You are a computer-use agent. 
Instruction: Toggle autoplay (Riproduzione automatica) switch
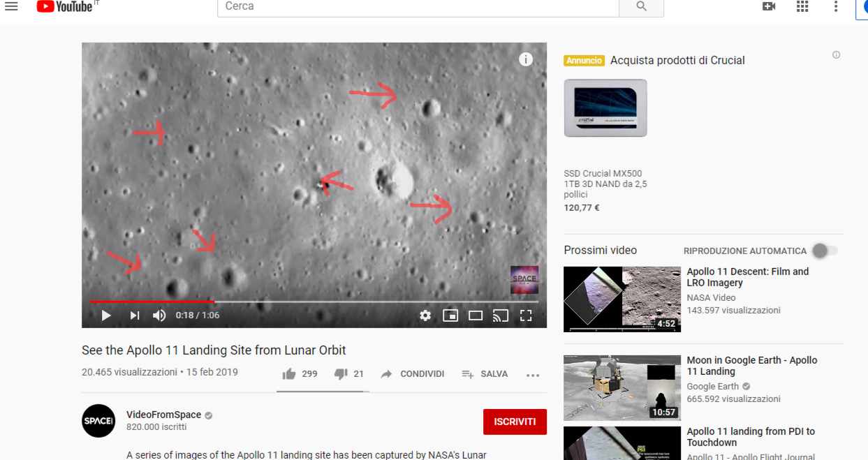pos(824,251)
